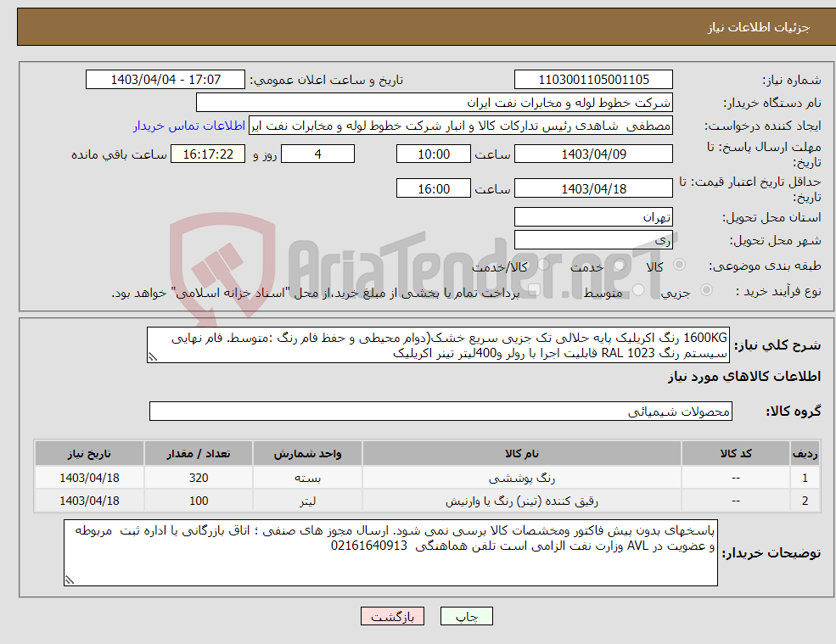The height and width of the screenshot is (644, 836).
Task: Click row number 1 cell
Action: tap(805, 478)
